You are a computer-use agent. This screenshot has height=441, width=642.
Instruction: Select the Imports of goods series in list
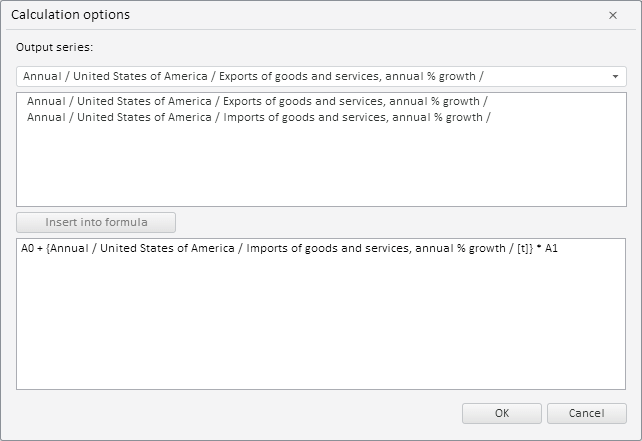[258, 117]
